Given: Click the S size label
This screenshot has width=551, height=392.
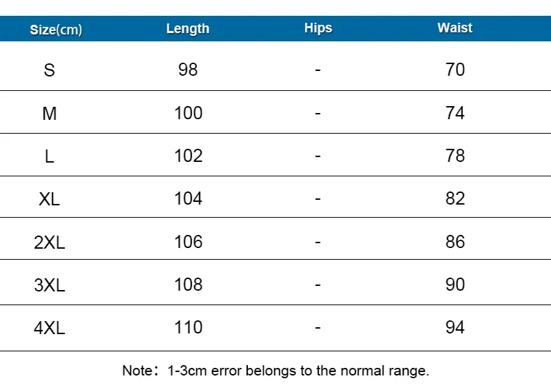Looking at the screenshot, I should click(x=49, y=70).
